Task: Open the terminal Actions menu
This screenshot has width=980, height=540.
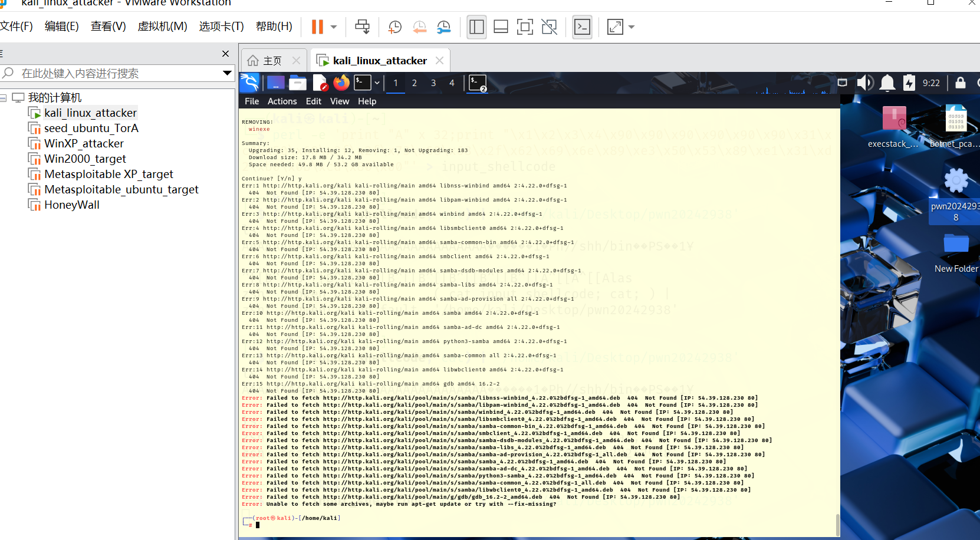Action: (282, 101)
